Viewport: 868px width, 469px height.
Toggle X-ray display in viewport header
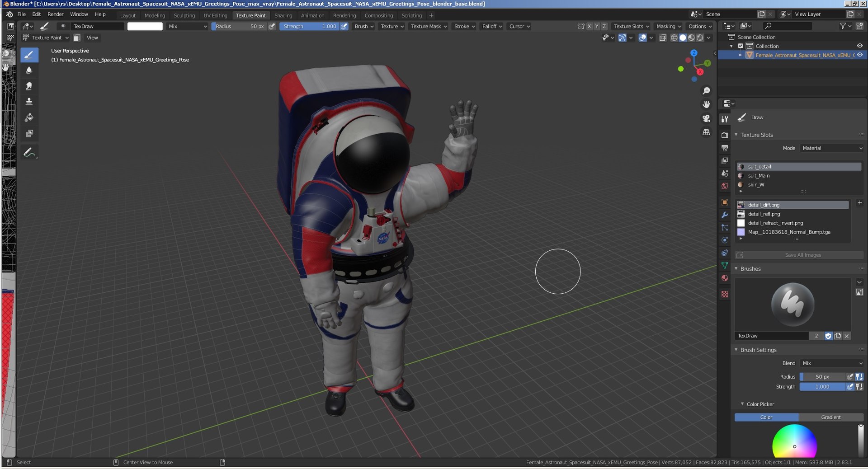[x=663, y=38]
